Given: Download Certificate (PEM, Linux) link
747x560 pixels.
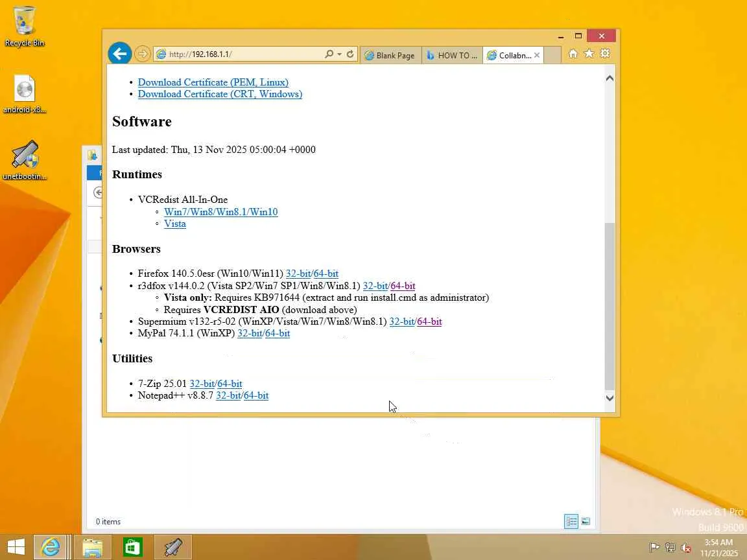Looking at the screenshot, I should (x=213, y=82).
